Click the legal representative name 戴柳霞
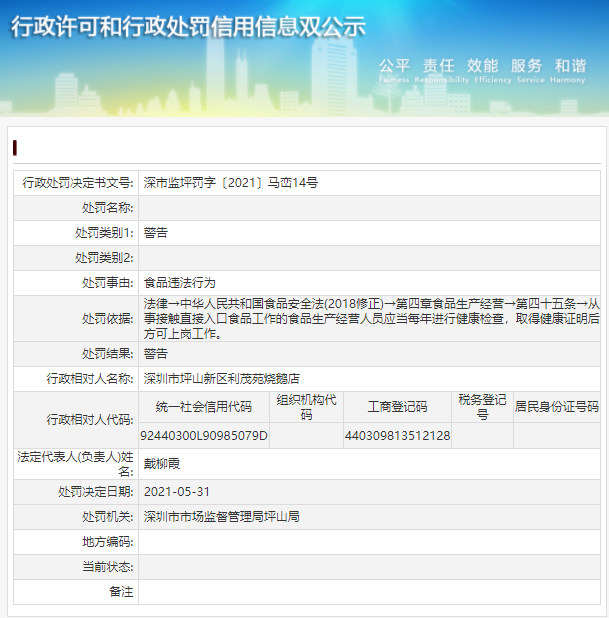Viewport: 609px width, 618px height. tap(162, 465)
